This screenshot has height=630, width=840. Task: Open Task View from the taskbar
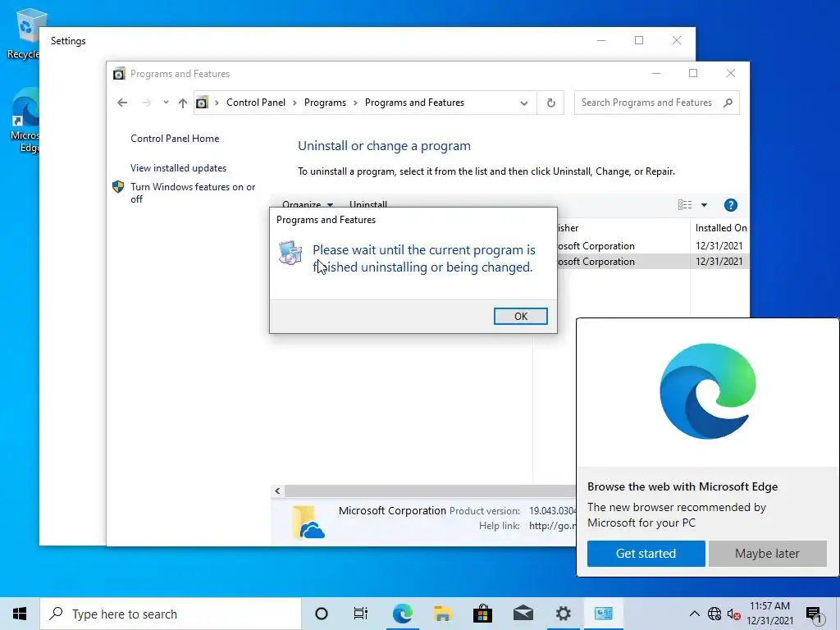coord(361,614)
